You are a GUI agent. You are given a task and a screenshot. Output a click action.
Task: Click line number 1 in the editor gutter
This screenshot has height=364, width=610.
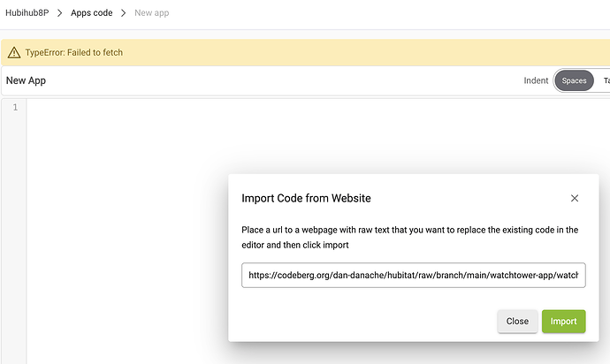pos(15,107)
